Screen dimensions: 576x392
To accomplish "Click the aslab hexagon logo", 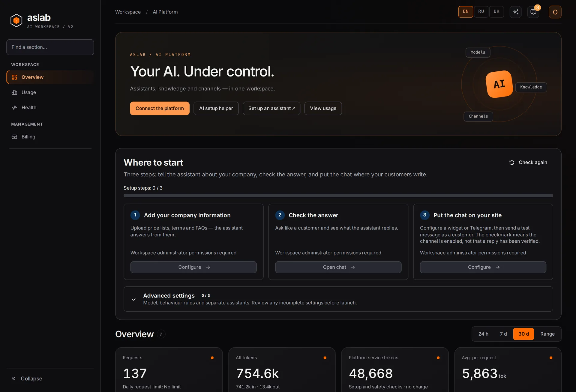I will (16, 20).
